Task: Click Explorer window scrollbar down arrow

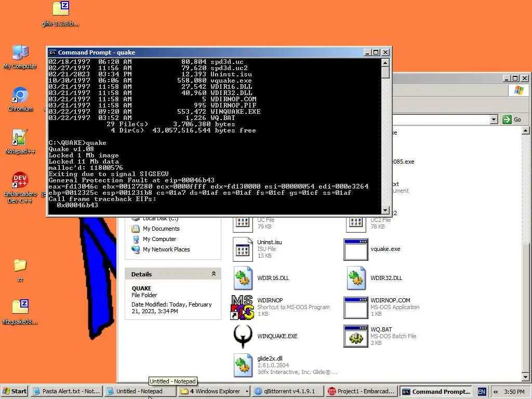Action: tap(526, 377)
